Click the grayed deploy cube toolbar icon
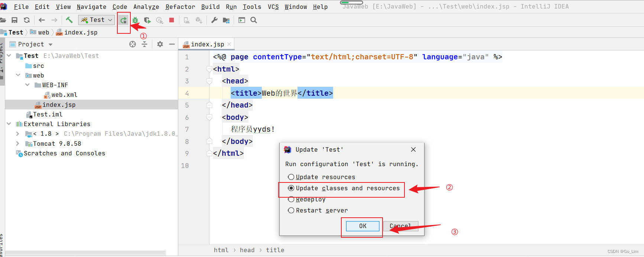This screenshot has width=644, height=257. [x=199, y=20]
